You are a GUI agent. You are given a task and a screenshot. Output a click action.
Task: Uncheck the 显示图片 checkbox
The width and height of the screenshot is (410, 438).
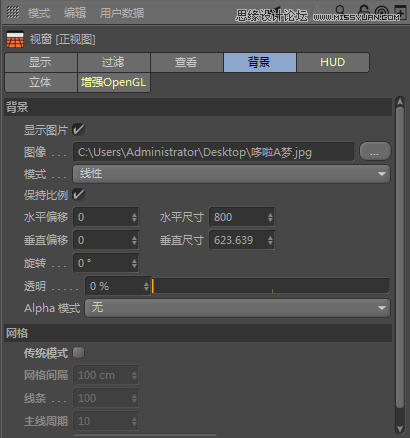(x=79, y=129)
